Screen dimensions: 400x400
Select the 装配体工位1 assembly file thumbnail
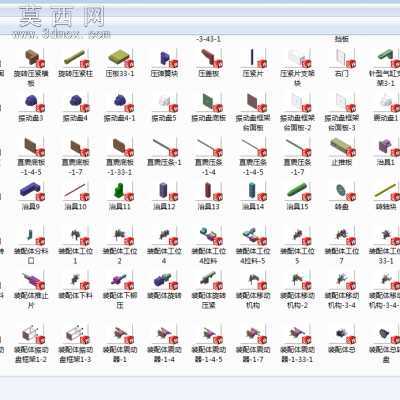[76, 236]
